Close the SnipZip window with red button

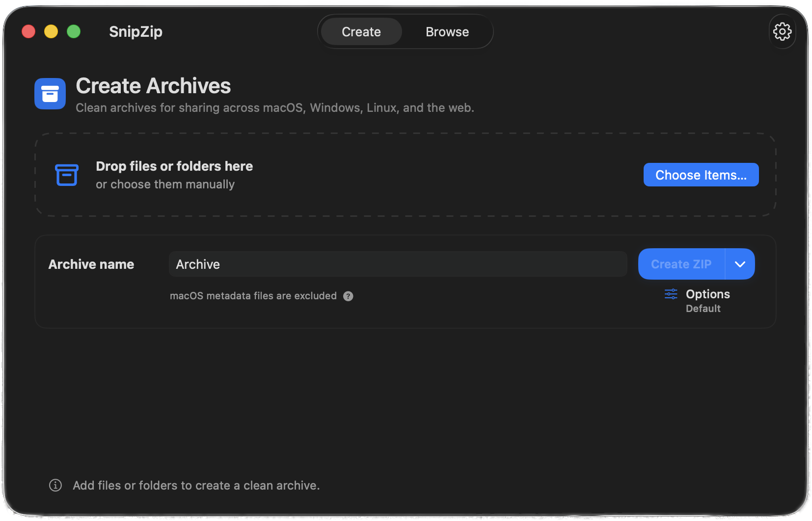pos(28,32)
